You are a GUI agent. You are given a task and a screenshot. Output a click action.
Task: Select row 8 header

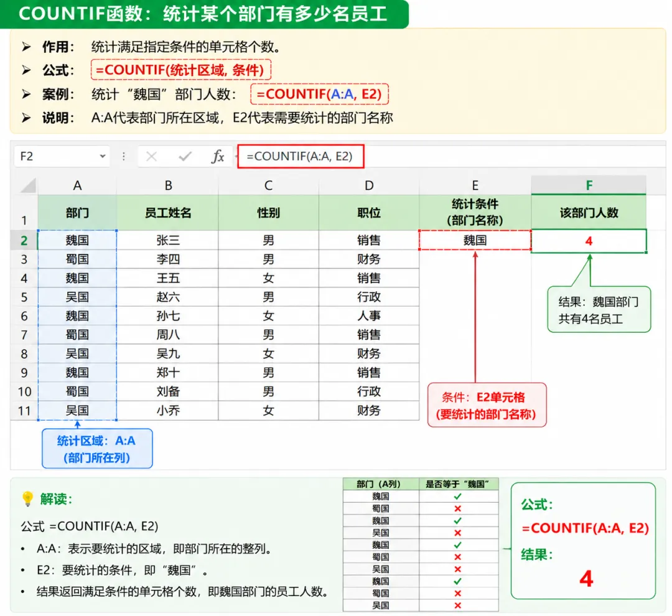[24, 353]
